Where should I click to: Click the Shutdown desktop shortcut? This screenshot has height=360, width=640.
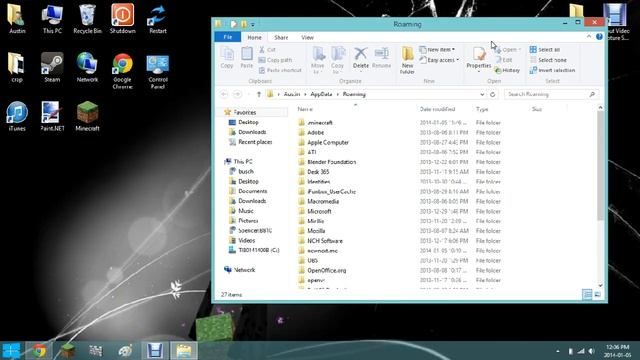click(122, 19)
